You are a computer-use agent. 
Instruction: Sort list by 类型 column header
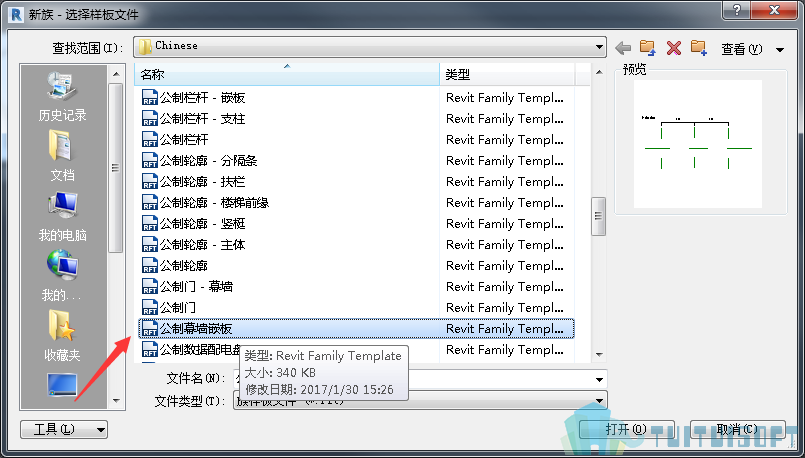507,75
